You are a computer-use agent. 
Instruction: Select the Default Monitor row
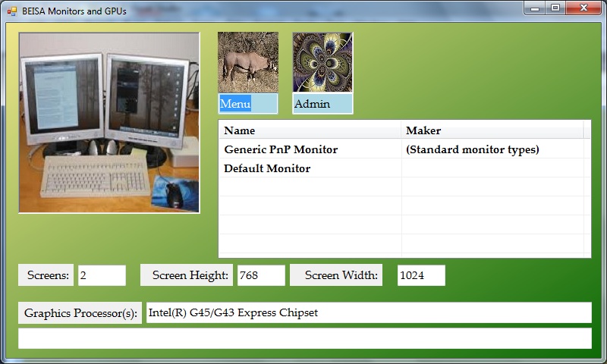click(404, 168)
